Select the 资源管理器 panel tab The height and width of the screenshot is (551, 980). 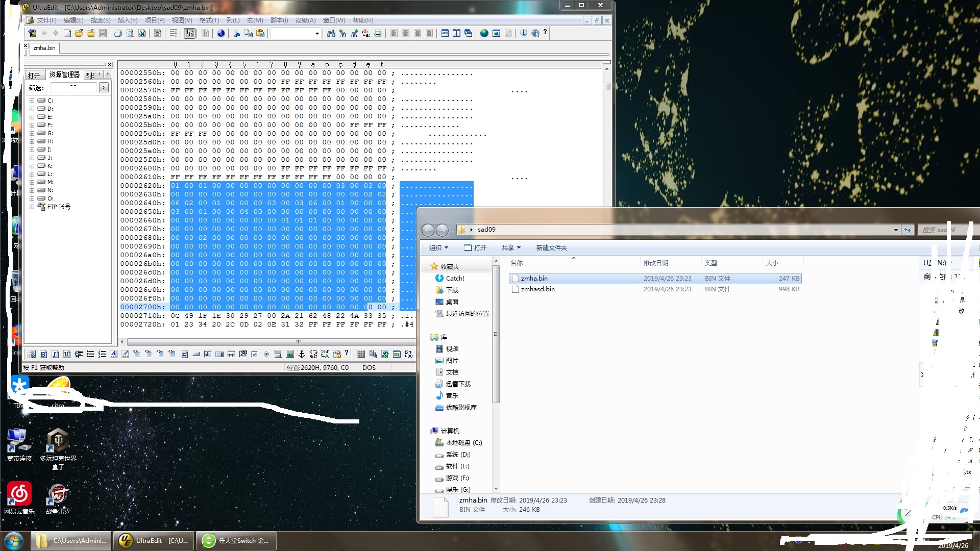click(x=64, y=75)
